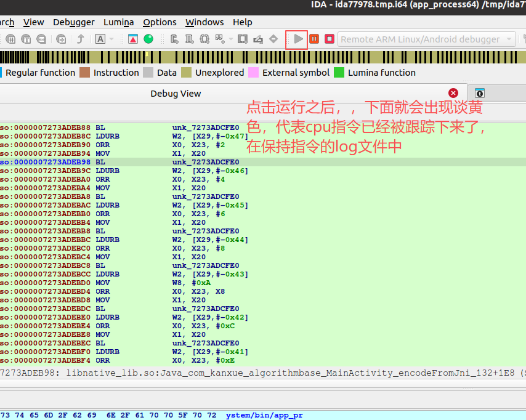This screenshot has width=526, height=420.
Task: Click the C-shaped toolbar icon
Action: [x=174, y=39]
